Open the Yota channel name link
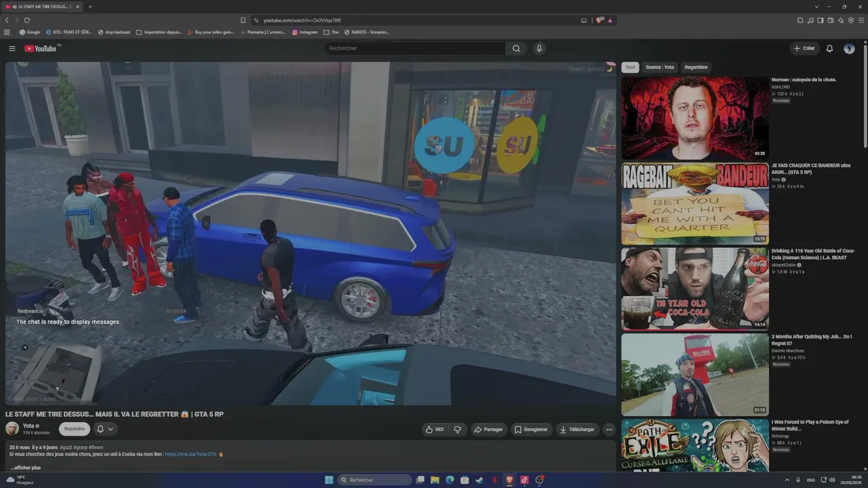Screen dimensions: 868x488 (x=28, y=426)
